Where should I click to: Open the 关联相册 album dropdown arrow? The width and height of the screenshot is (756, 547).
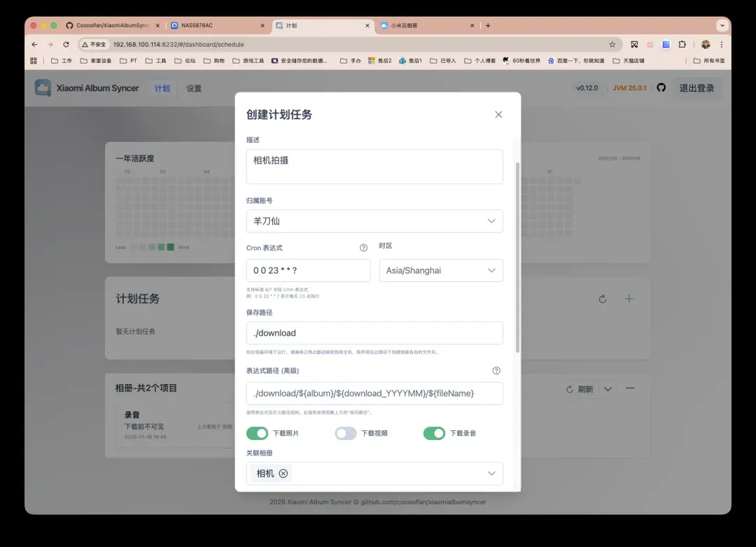pos(491,474)
